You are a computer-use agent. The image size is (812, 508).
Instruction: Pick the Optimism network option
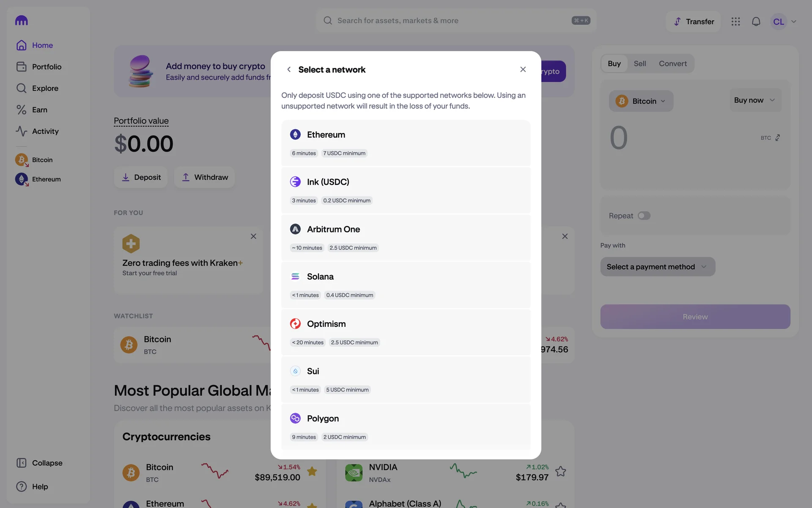[x=406, y=332]
